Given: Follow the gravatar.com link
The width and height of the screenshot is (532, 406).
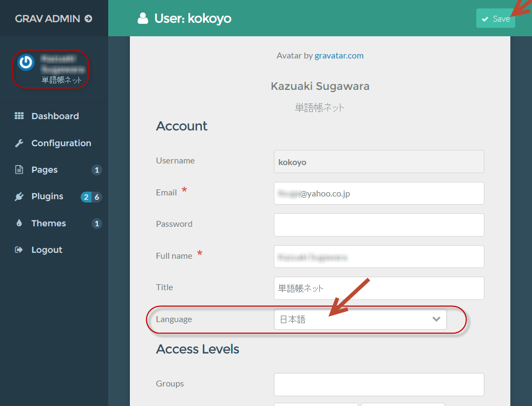Looking at the screenshot, I should [x=339, y=55].
